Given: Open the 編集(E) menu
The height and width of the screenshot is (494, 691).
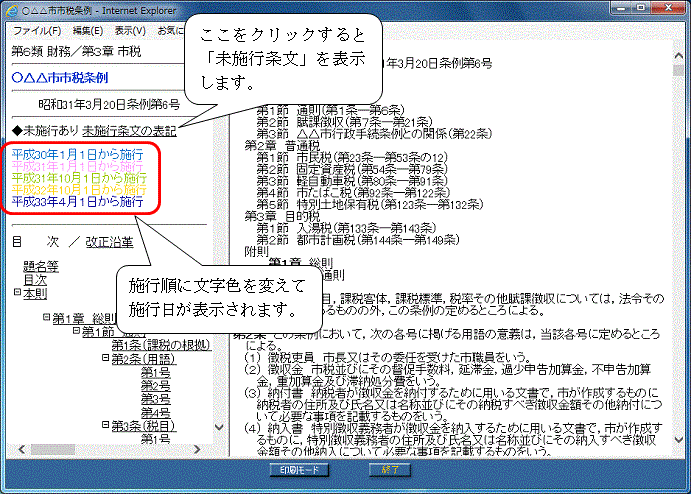Looking at the screenshot, I should point(88,31).
